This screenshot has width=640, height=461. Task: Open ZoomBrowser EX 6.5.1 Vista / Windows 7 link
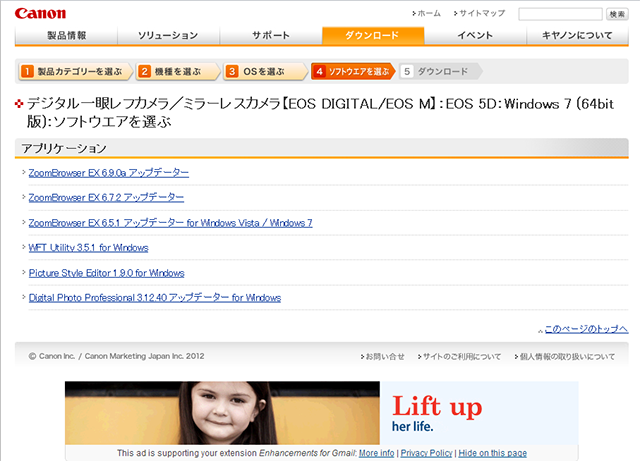(x=171, y=223)
